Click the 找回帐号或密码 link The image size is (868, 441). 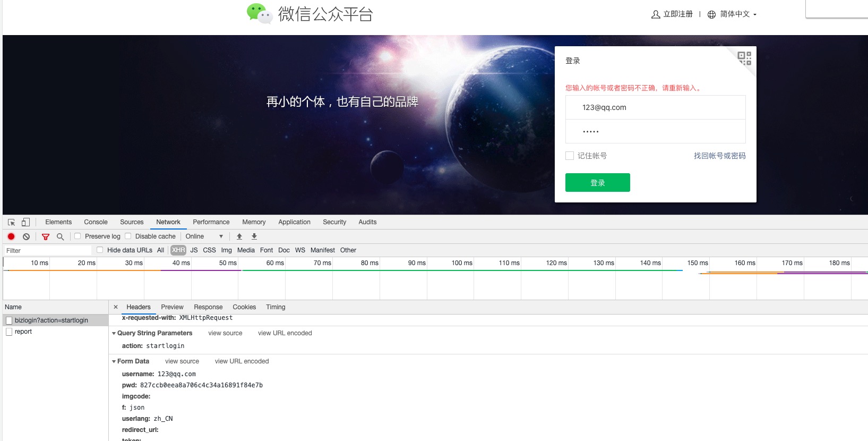[x=719, y=156]
